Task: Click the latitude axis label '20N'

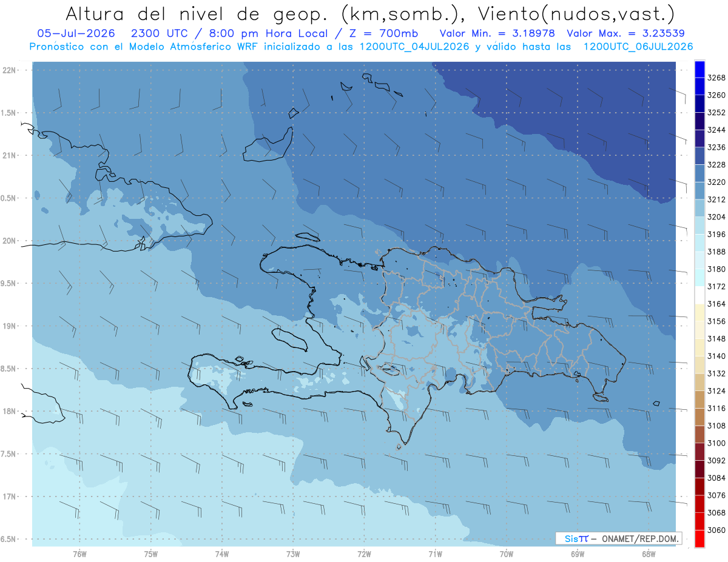Action: coord(10,241)
